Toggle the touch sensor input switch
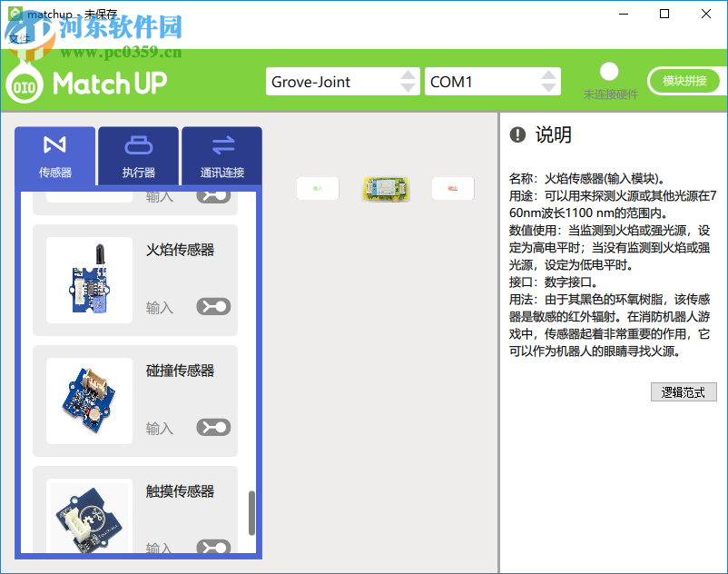This screenshot has width=728, height=574. 212,548
